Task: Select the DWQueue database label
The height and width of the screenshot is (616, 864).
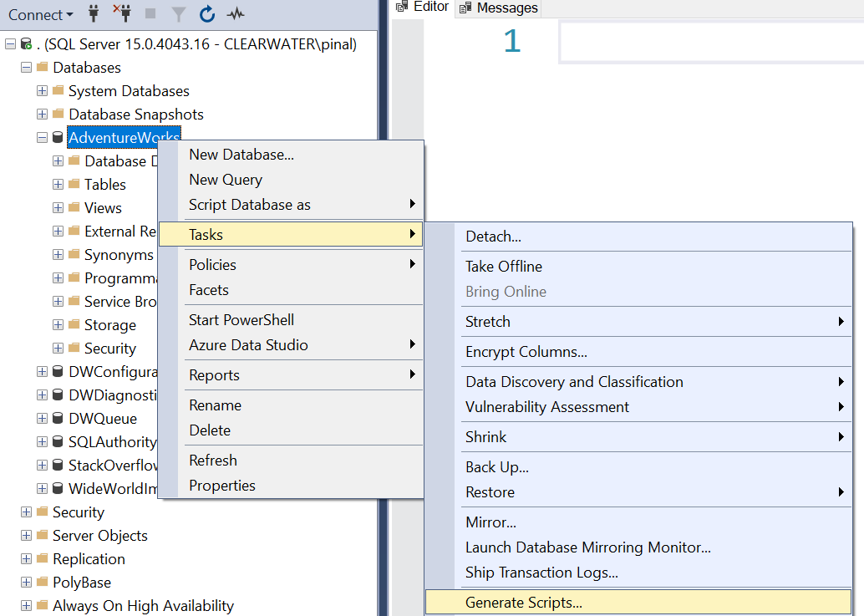Action: [103, 418]
